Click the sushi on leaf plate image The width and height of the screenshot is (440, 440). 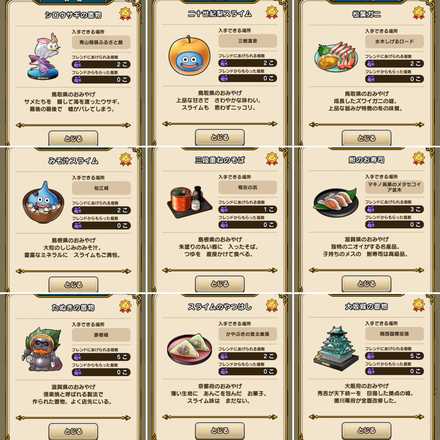[x=336, y=202]
